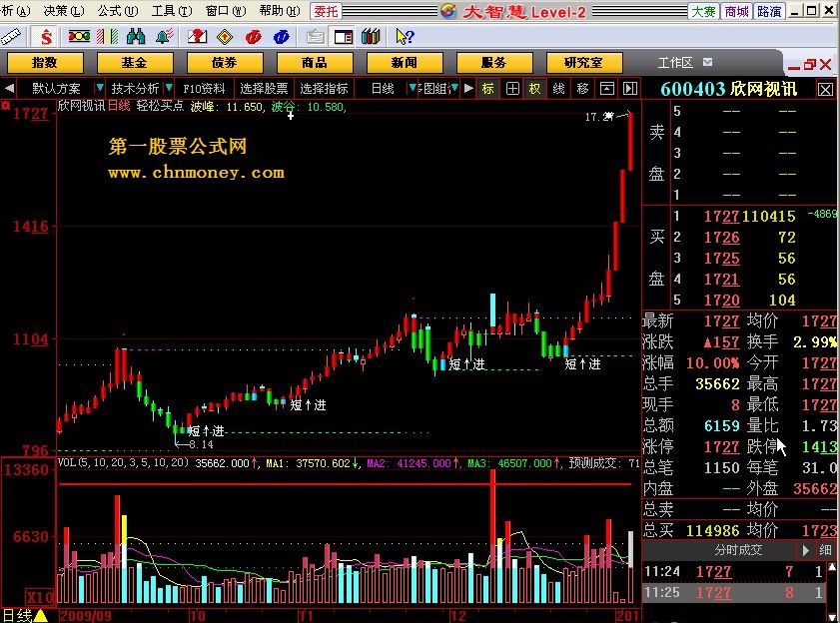Open the 指数 index tab
Screen dimensions: 840x623
click(x=45, y=63)
